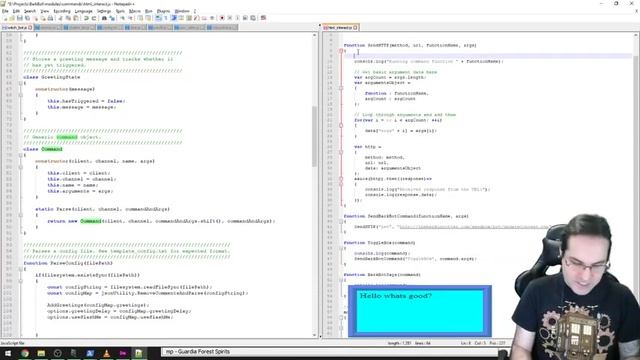Viewport: 640px width, 360px height.
Task: Click the Windows Start button
Action: coord(8,353)
